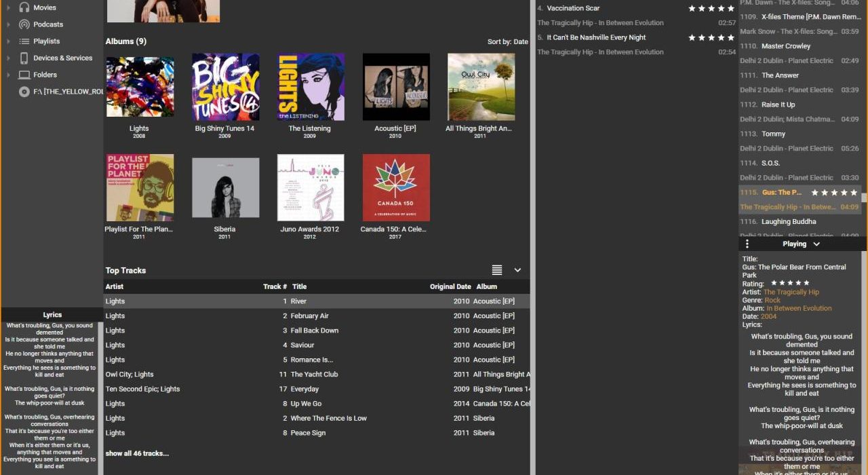Set star rating for Vaccination Scar
Image resolution: width=868 pixels, height=475 pixels.
pos(711,8)
